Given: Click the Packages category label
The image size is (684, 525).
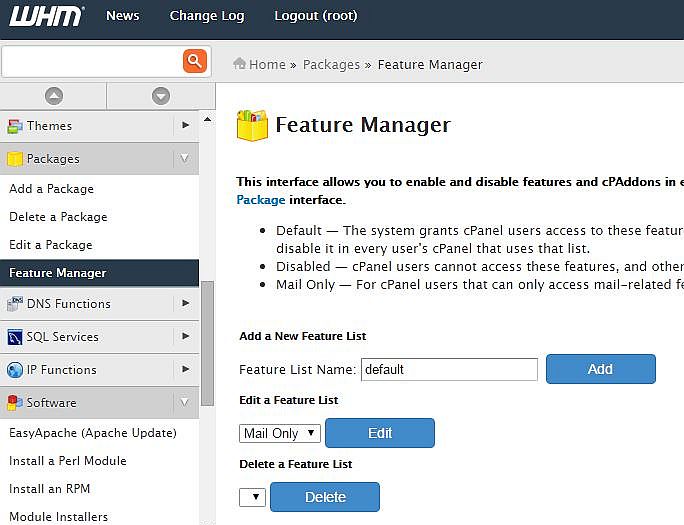Looking at the screenshot, I should point(53,159).
